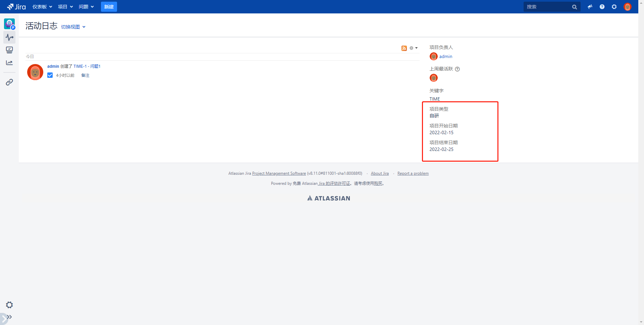Open the user profile avatar menu

627,7
